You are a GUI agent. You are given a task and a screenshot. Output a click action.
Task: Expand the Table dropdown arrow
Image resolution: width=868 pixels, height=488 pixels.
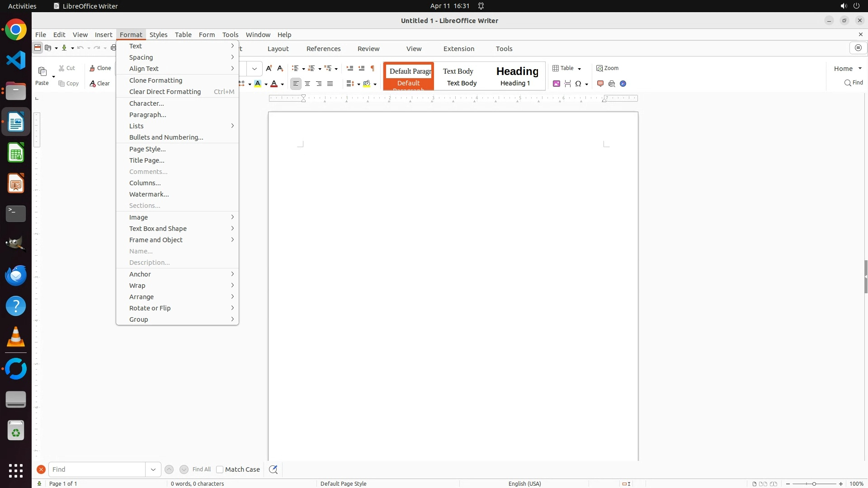pos(579,69)
